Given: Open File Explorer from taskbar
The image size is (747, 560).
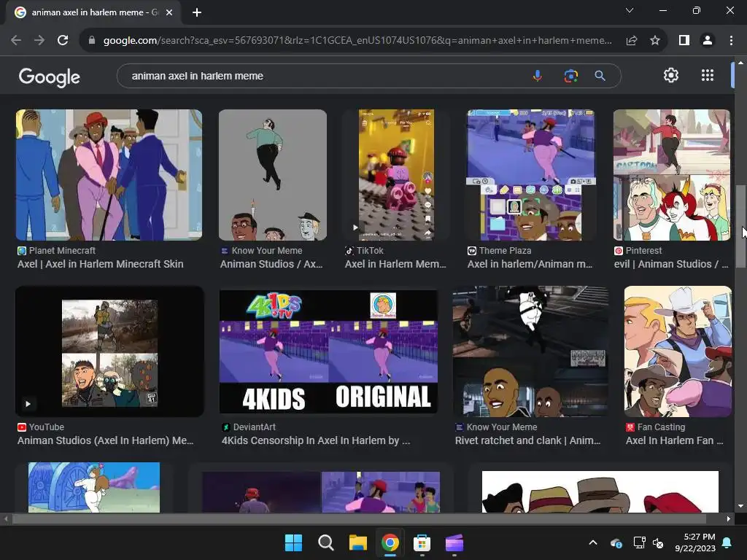Looking at the screenshot, I should (357, 542).
